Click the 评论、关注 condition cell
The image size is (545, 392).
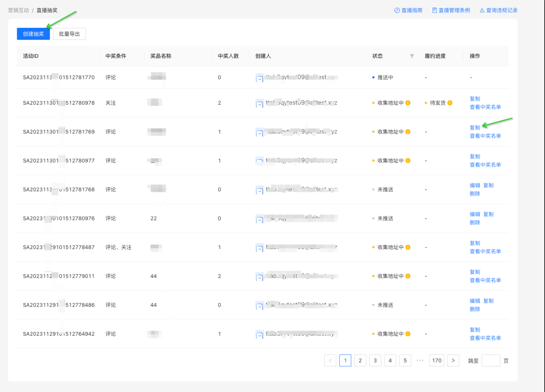pos(118,247)
